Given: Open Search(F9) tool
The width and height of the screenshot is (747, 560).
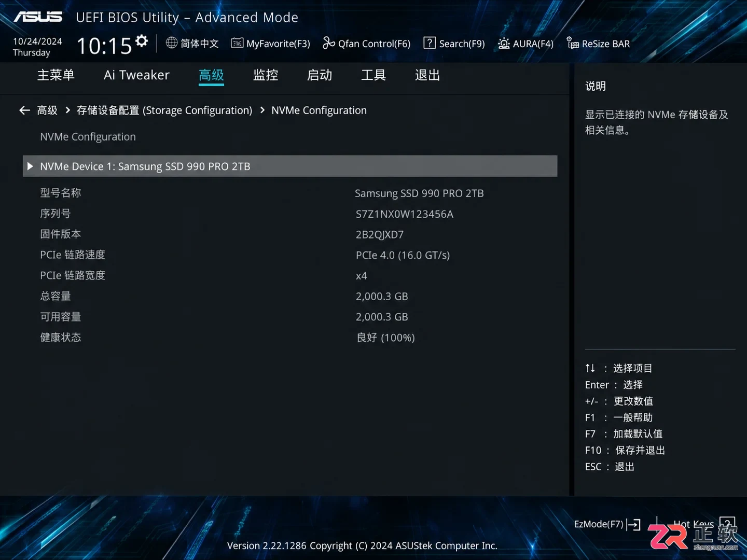Looking at the screenshot, I should (454, 44).
